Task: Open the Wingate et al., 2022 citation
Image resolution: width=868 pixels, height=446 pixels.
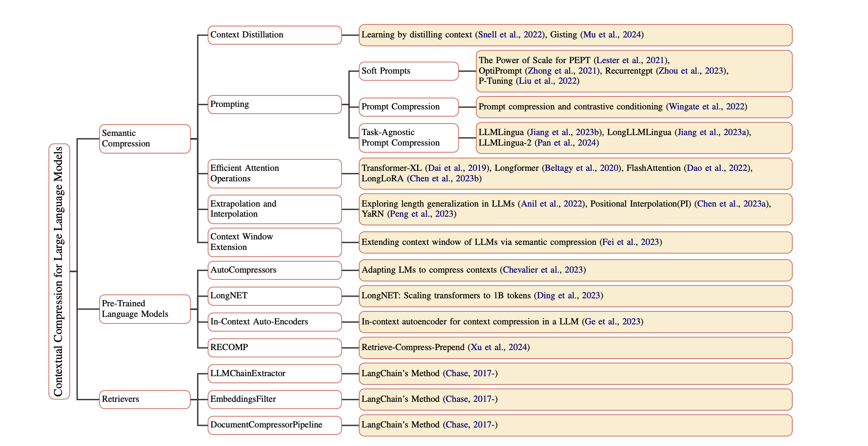Action: pyautogui.click(x=707, y=107)
